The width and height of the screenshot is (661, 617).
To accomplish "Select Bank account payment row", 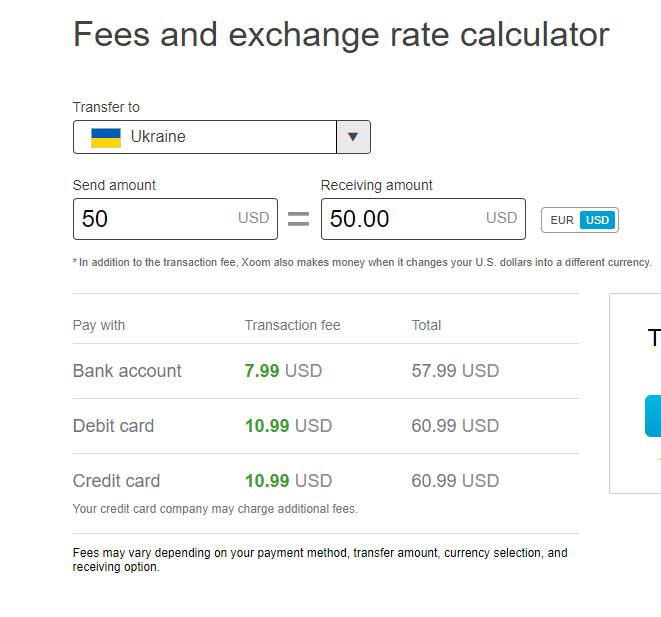I will (x=325, y=371).
